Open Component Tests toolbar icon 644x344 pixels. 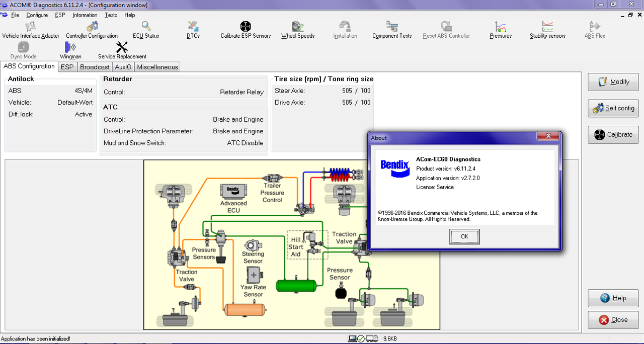pos(392,26)
